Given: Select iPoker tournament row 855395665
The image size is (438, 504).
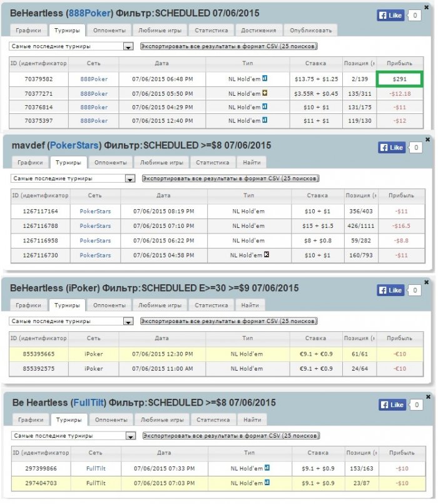Looking at the screenshot, I should coord(216,354).
